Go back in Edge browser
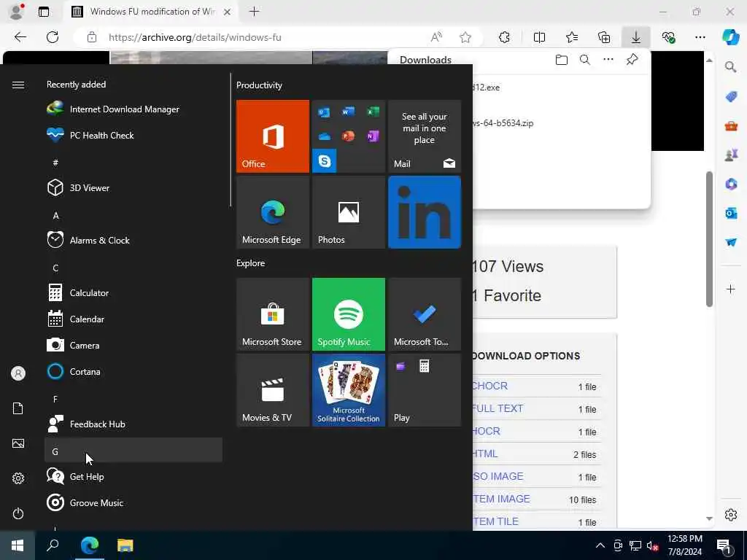747x560 pixels. click(20, 37)
